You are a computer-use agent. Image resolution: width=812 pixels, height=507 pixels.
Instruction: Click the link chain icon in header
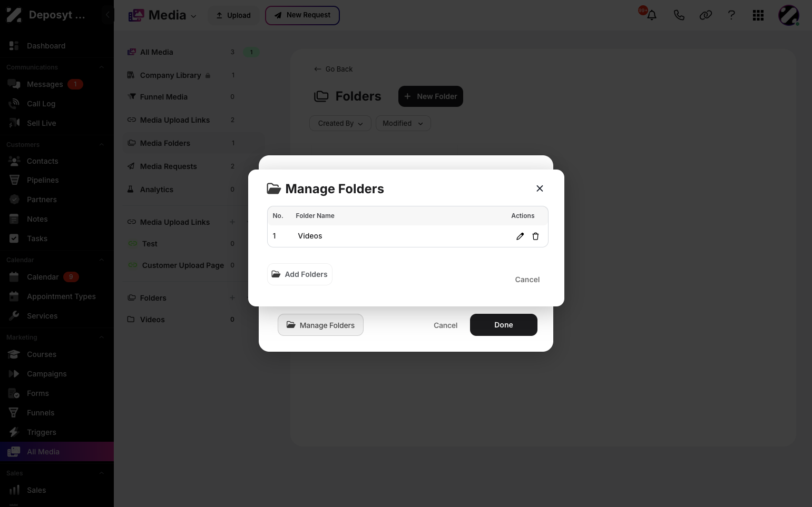[x=706, y=15]
